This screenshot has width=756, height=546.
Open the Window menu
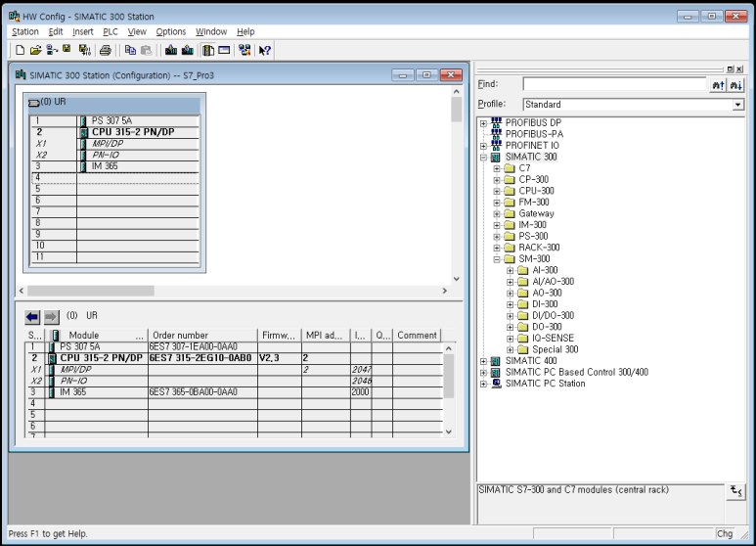(x=211, y=32)
